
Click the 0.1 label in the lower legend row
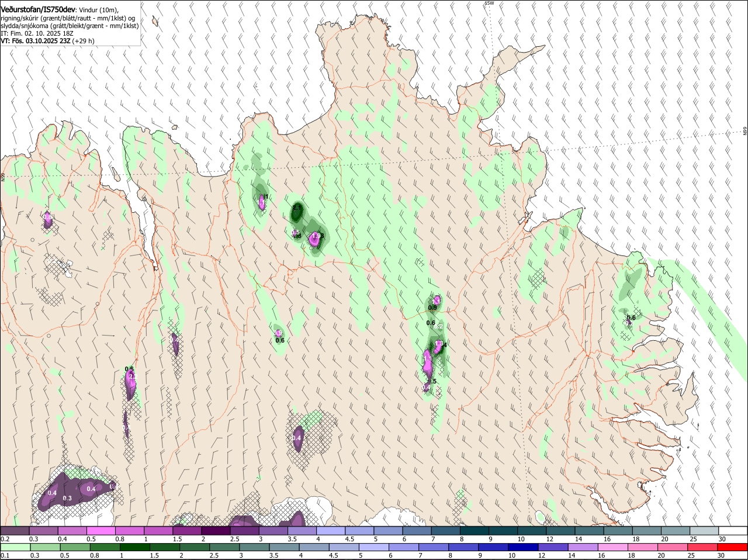(x=5, y=555)
